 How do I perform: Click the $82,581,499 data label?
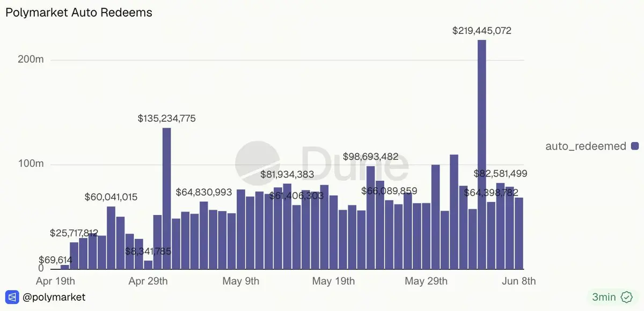[501, 174]
